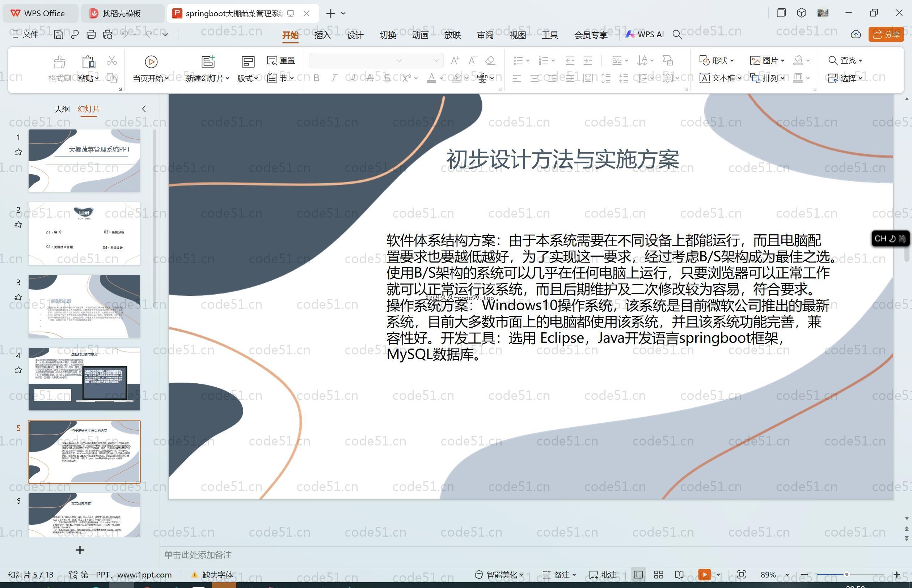Click the font color A swatch
The image size is (912, 588).
click(x=431, y=78)
